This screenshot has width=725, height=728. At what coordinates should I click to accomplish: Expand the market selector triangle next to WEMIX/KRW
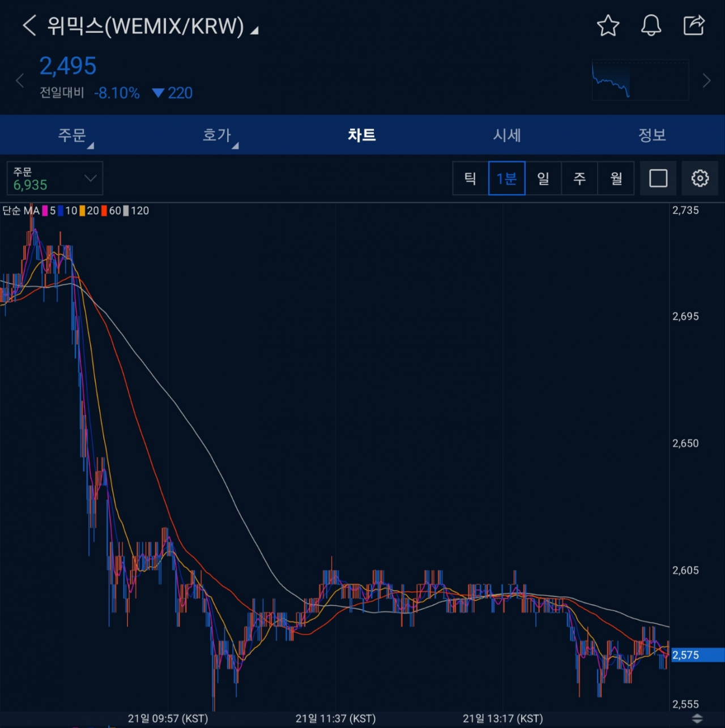(254, 30)
